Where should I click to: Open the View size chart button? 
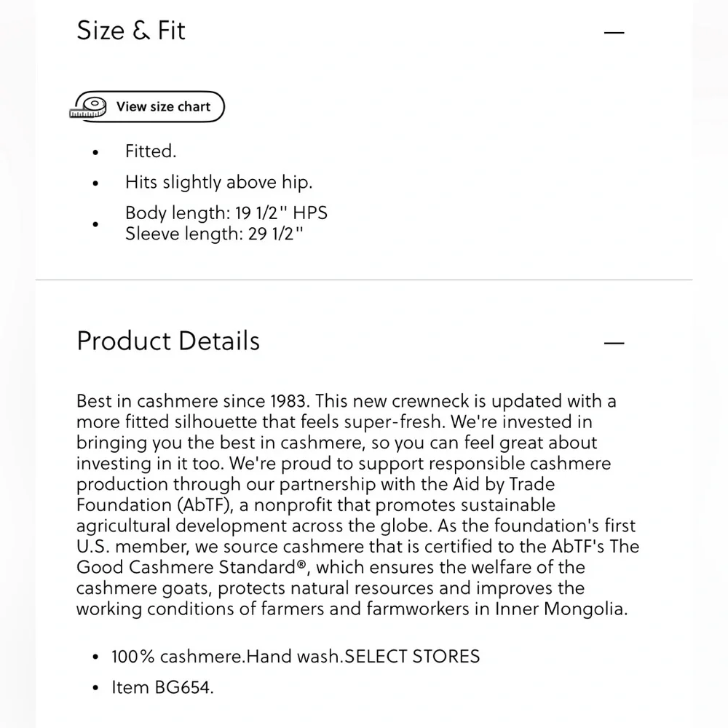click(147, 107)
